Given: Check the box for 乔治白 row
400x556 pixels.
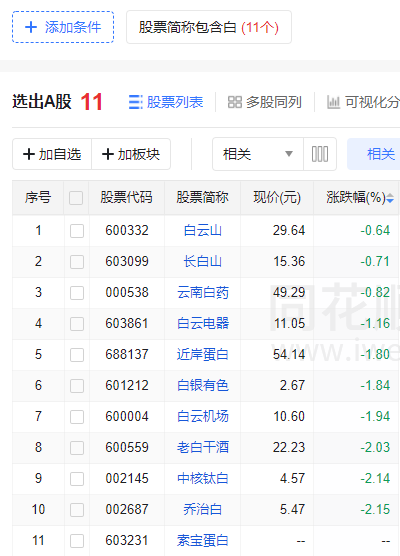Looking at the screenshot, I should (77, 510).
